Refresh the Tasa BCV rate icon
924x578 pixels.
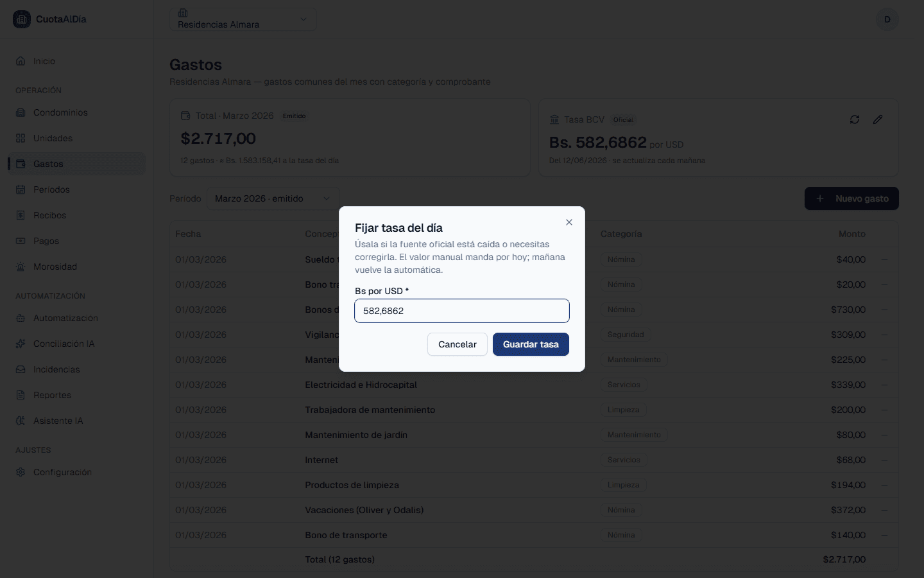(x=855, y=119)
